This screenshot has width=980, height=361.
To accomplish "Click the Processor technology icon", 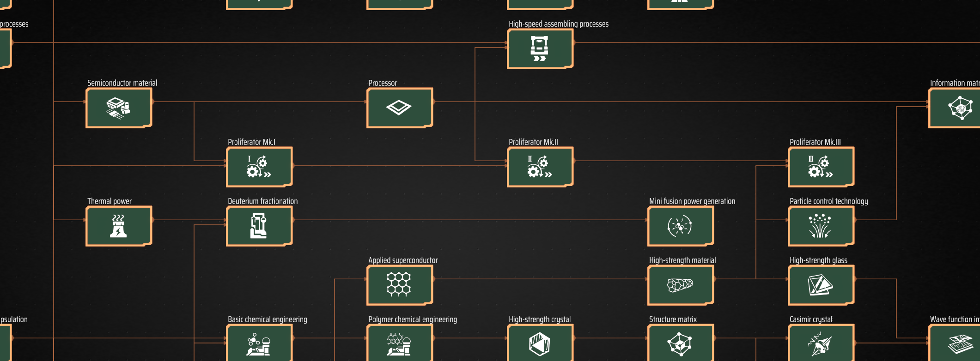I will tap(400, 108).
